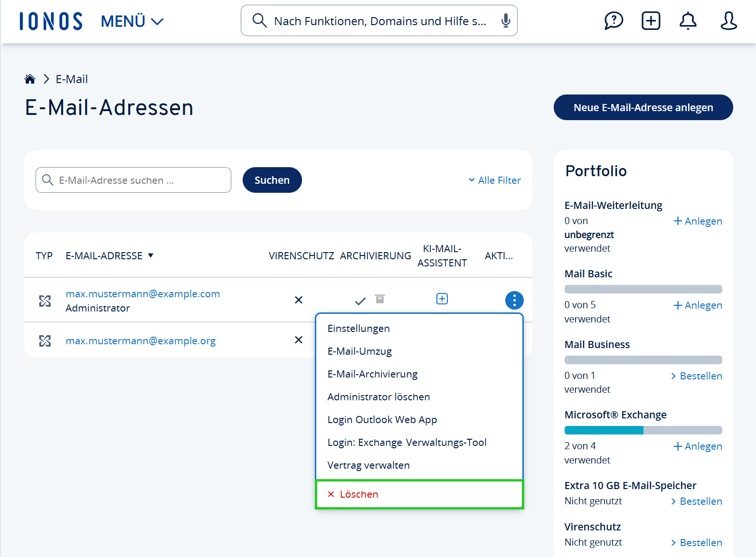756x557 pixels.
Task: Click Bestellen for Mail Business
Action: [697, 376]
